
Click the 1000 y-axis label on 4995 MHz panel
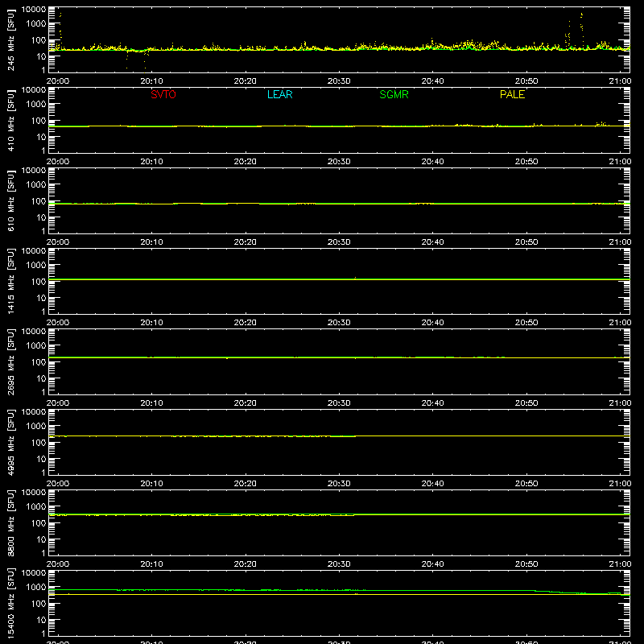click(x=36, y=427)
